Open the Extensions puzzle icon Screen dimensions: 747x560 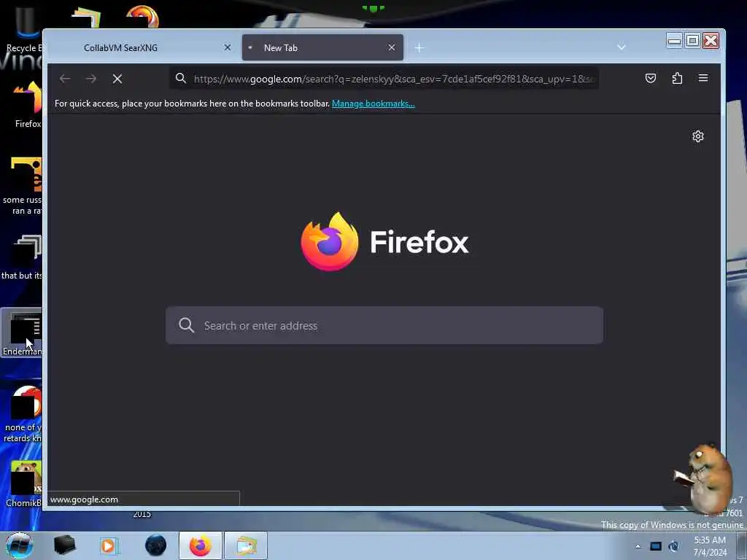click(x=677, y=78)
